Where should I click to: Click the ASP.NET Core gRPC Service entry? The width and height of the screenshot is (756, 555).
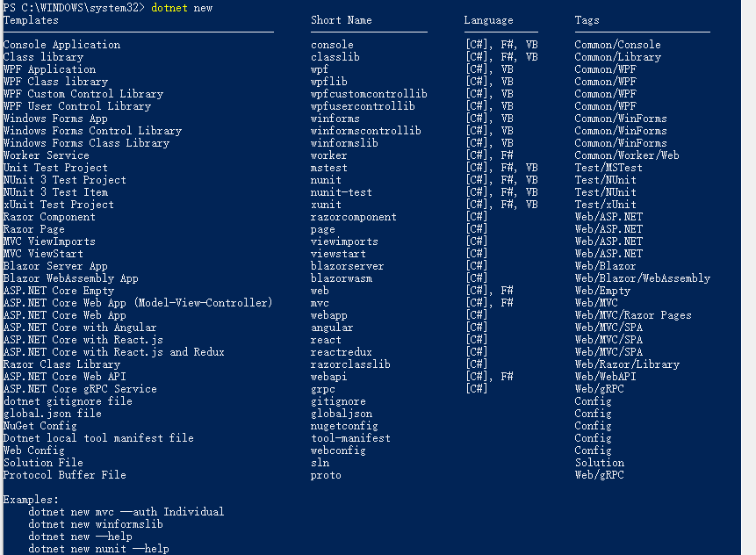(80, 389)
